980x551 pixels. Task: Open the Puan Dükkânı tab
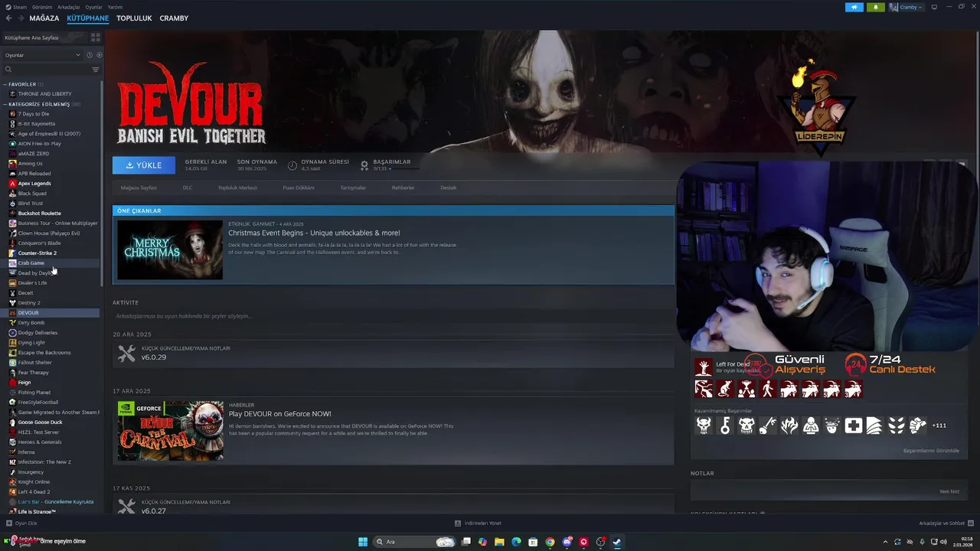click(299, 187)
